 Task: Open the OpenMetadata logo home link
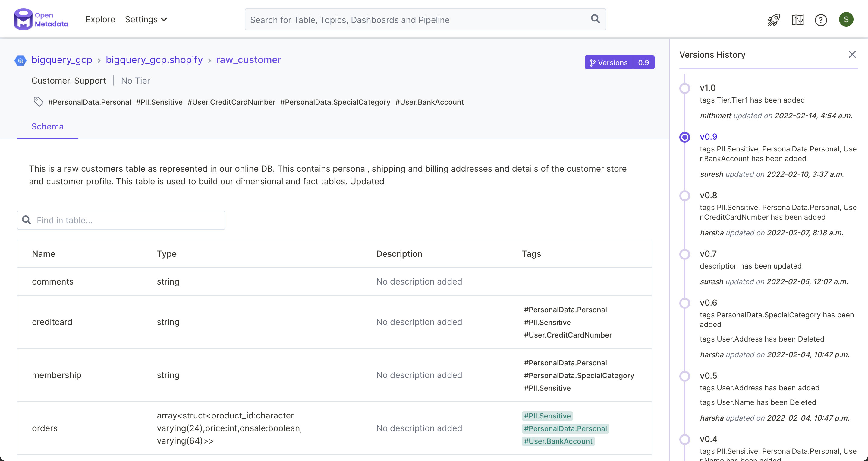click(x=41, y=19)
